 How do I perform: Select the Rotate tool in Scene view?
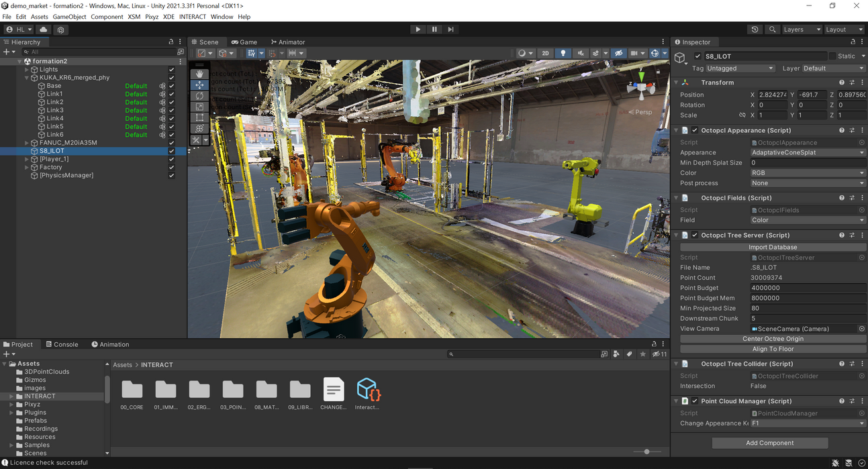coord(199,96)
